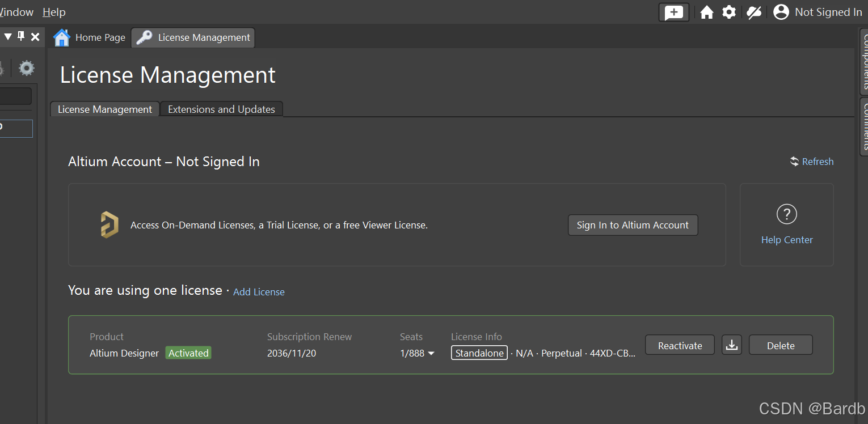868x424 pixels.
Task: Close the left panel with X icon
Action: pyautogui.click(x=35, y=37)
